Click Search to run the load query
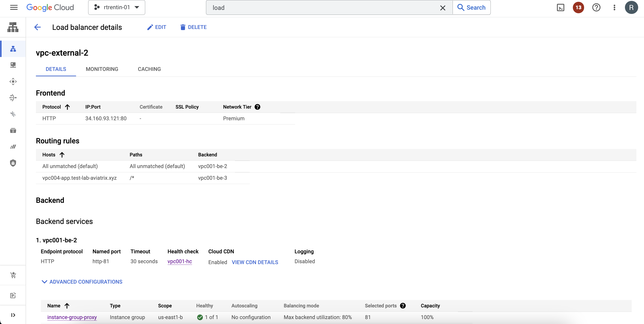644x324 pixels. [x=471, y=7]
